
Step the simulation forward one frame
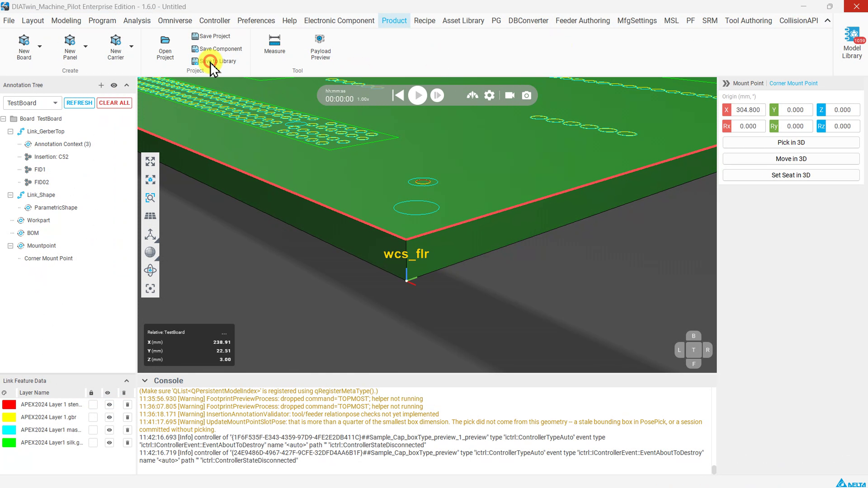click(437, 95)
